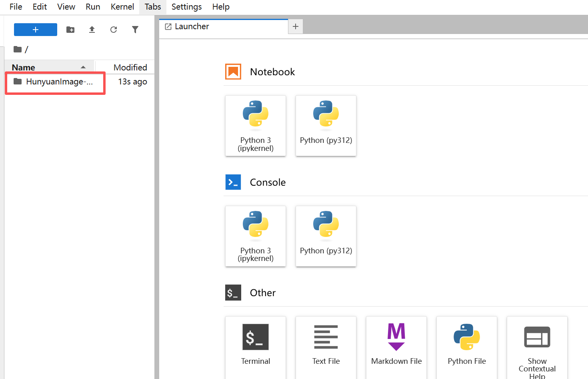Start a Python 3 (ipykernel) console
Image resolution: width=588 pixels, height=379 pixels.
pyautogui.click(x=256, y=236)
